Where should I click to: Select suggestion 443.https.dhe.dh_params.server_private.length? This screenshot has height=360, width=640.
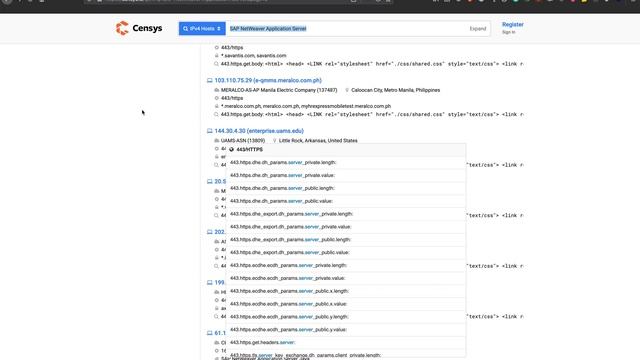346,162
